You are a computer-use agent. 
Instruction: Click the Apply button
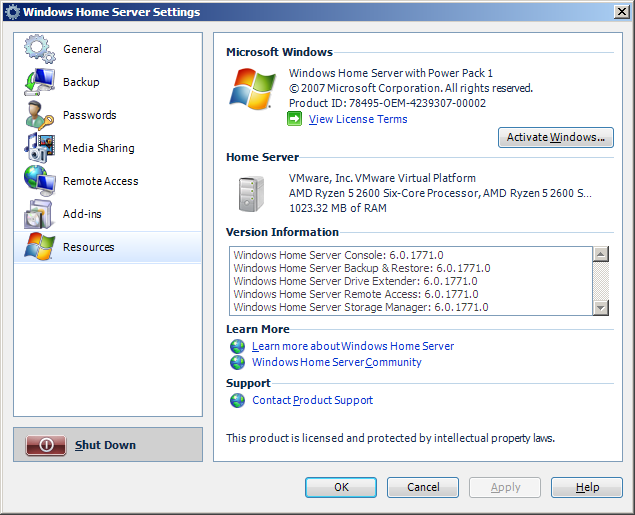[x=505, y=487]
